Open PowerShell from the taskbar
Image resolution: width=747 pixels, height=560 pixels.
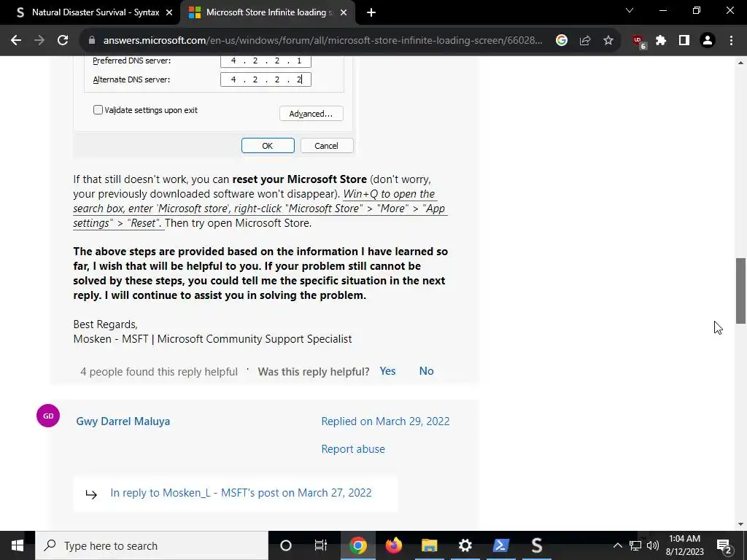pos(500,545)
